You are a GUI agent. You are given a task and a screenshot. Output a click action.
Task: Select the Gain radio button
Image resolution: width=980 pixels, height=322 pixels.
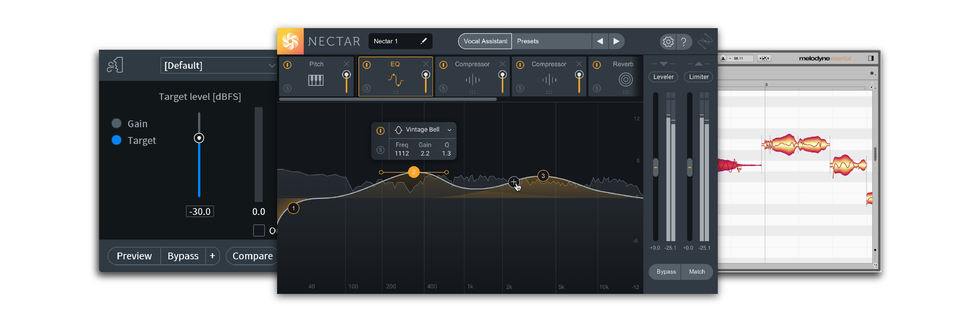click(116, 123)
